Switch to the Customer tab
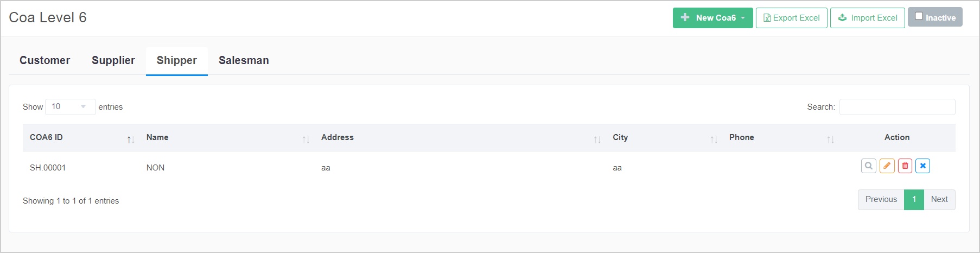The image size is (980, 253). pos(44,60)
